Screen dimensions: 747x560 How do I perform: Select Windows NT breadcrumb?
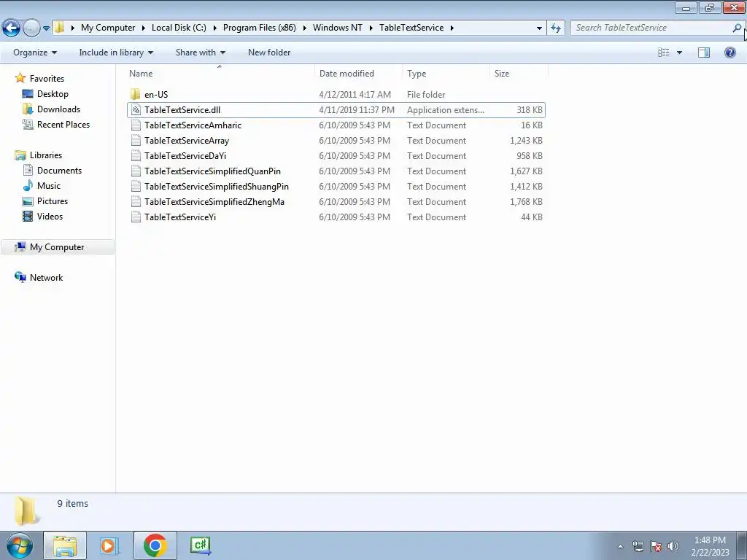(x=338, y=28)
